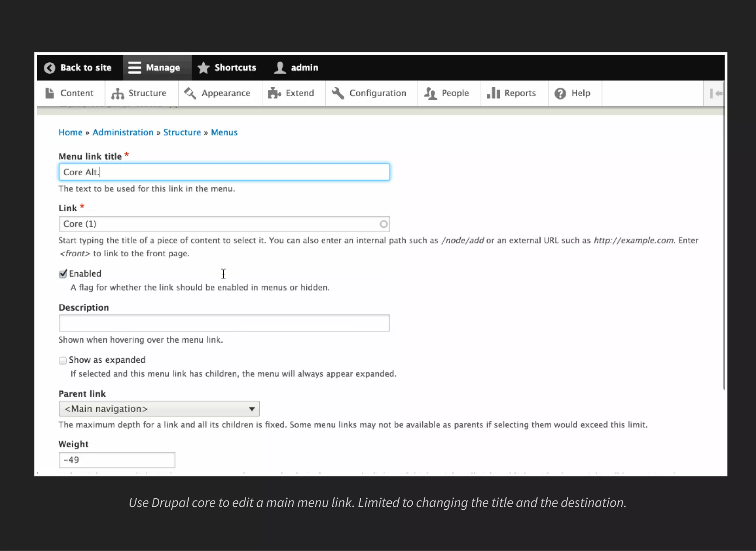Select the Manage toolbar tab
The height and width of the screenshot is (551, 756).
(157, 68)
